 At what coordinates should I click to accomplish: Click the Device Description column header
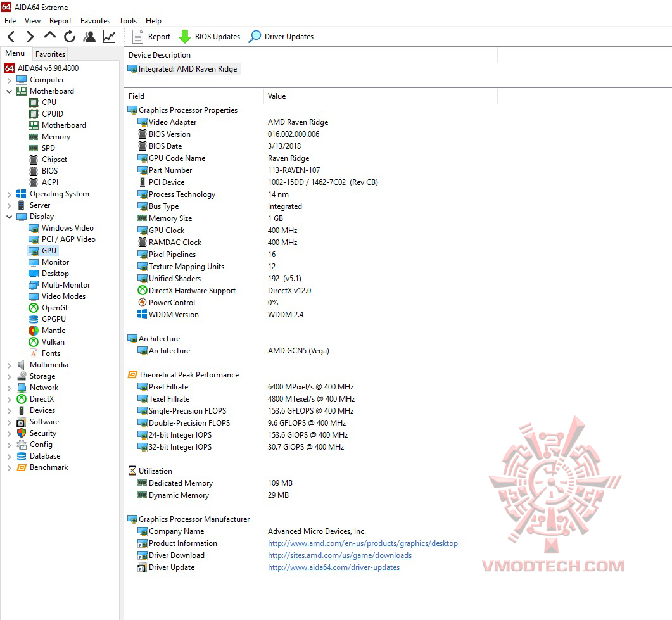[x=311, y=55]
